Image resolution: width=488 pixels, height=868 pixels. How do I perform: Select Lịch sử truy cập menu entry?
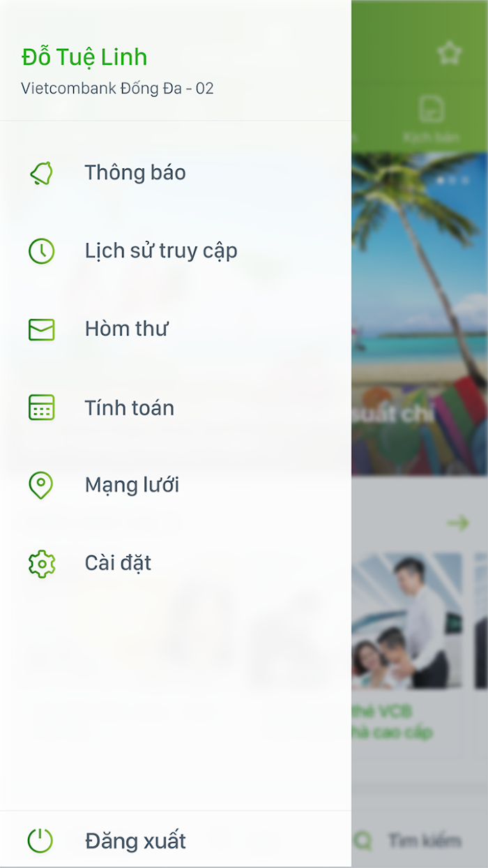click(176, 251)
